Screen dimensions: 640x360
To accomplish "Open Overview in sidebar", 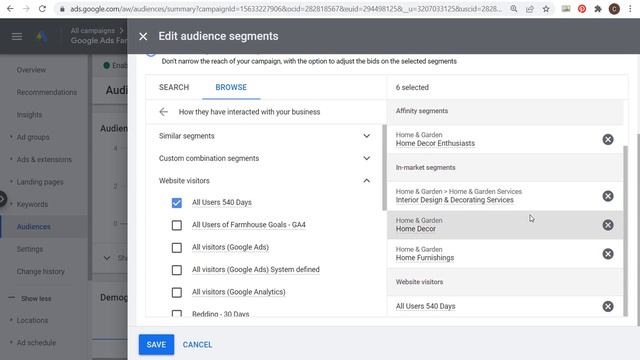I will 31,70.
